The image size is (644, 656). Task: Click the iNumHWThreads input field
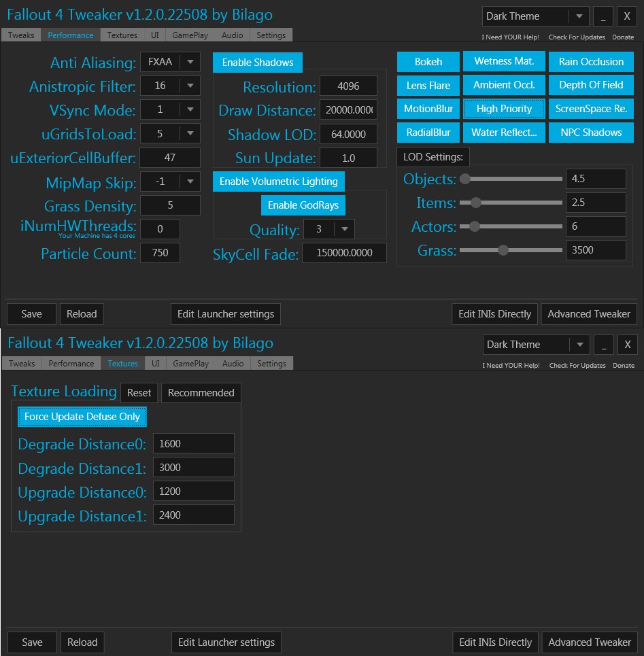tap(160, 229)
